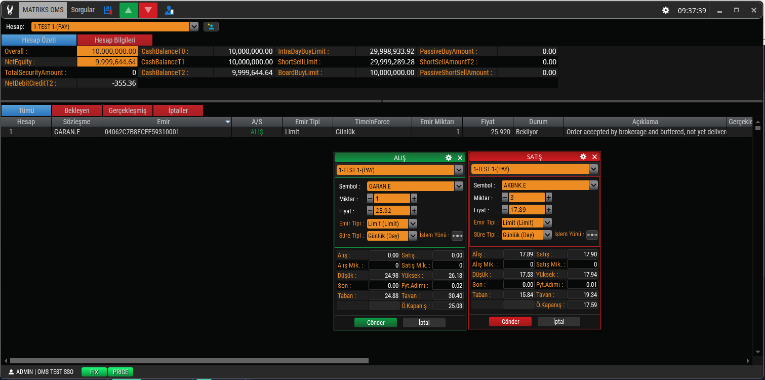Click green Gönder button to send buy
The width and height of the screenshot is (765, 380).
tap(375, 322)
